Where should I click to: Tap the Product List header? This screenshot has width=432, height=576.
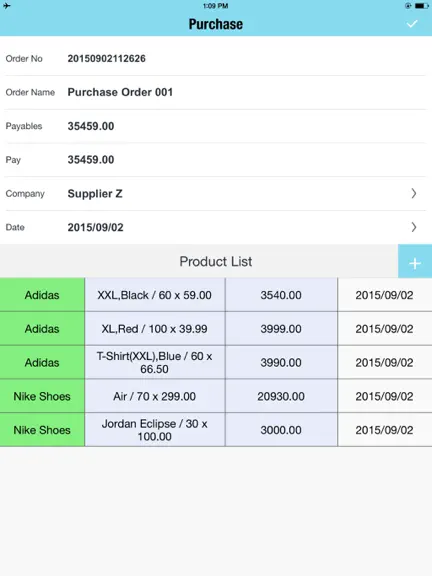pyautogui.click(x=216, y=262)
